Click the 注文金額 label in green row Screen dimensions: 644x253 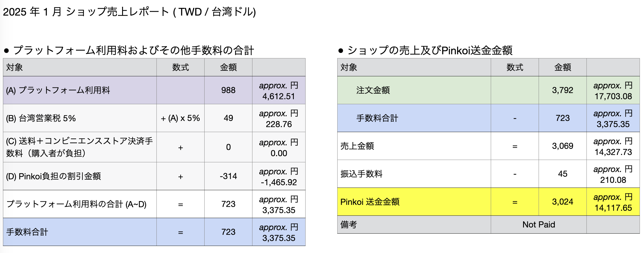(x=373, y=90)
